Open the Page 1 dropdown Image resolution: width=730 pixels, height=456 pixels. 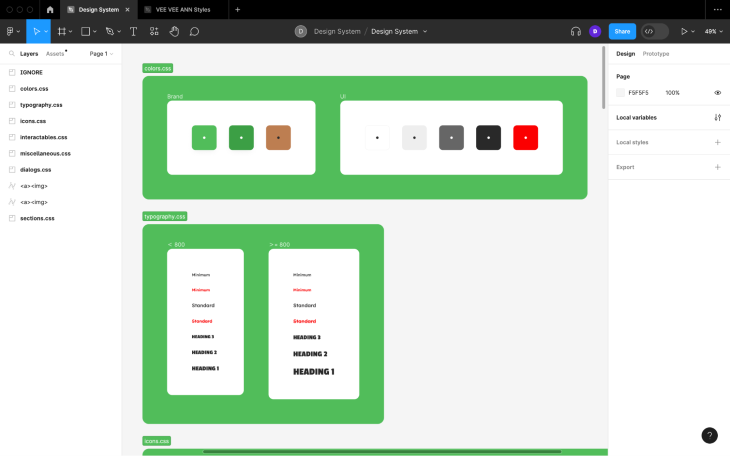pyautogui.click(x=101, y=54)
